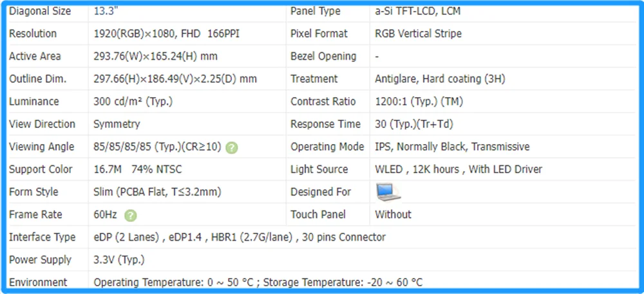Click the Active Area dimensions value
Image resolution: width=644 pixels, height=294 pixels.
(155, 57)
